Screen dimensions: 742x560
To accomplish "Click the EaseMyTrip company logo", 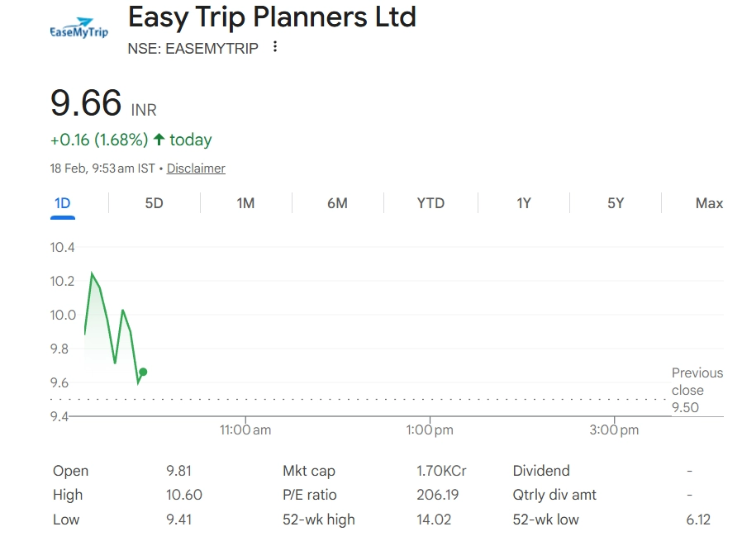I will pyautogui.click(x=79, y=30).
